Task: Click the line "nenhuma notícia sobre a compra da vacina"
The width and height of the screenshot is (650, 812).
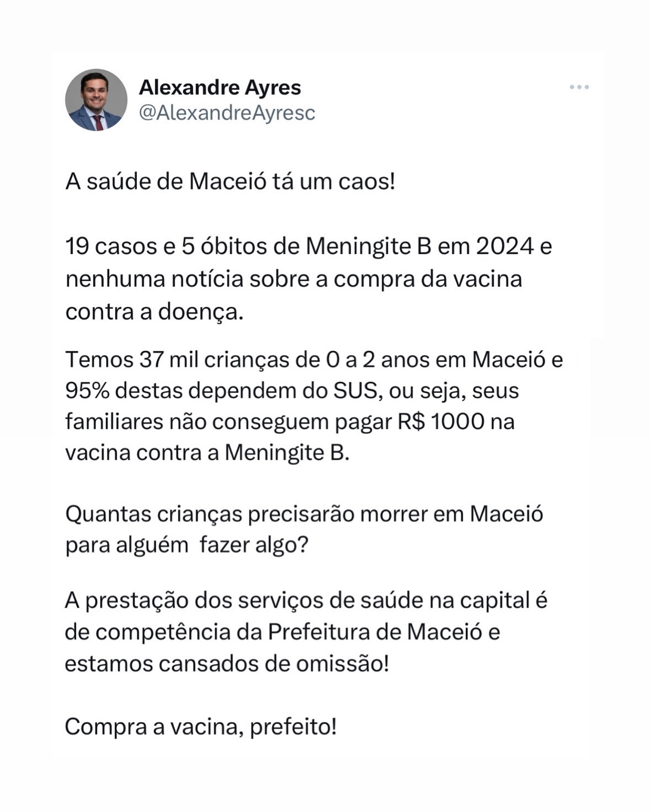Action: (x=294, y=279)
